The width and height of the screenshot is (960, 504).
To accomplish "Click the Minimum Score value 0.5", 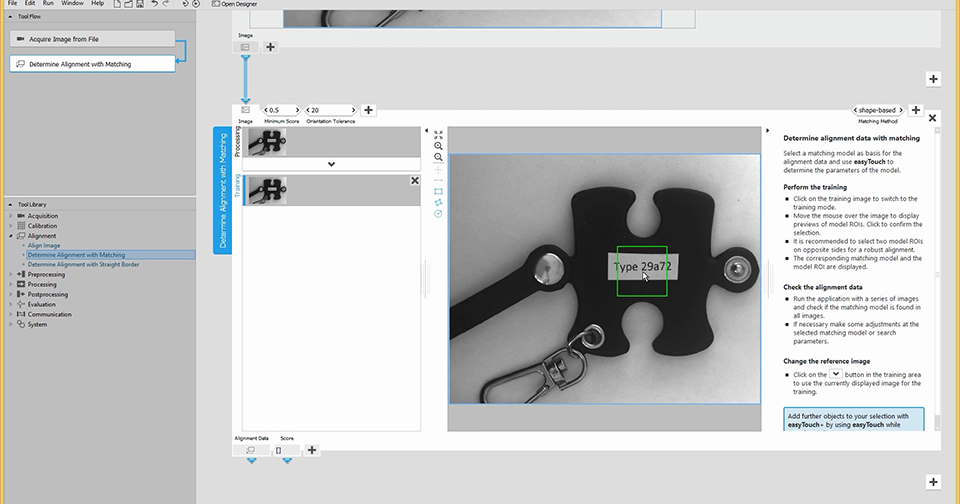I will (x=275, y=110).
